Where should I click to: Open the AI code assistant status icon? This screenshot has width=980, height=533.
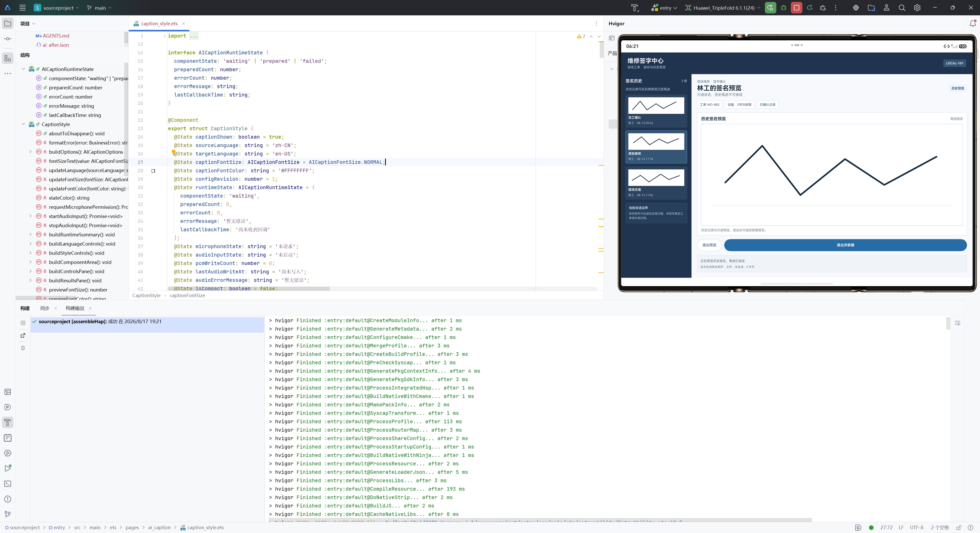point(858,527)
